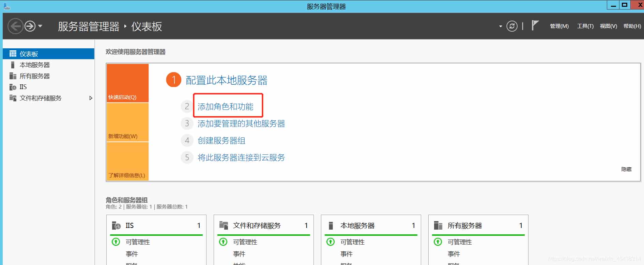Click green status icon in IIS tile
This screenshot has width=644, height=265.
click(116, 242)
